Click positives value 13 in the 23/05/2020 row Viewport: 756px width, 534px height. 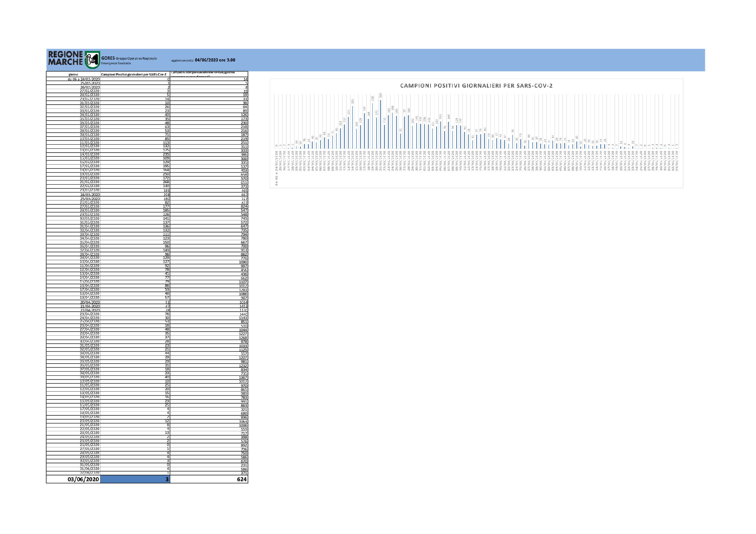pos(167,433)
